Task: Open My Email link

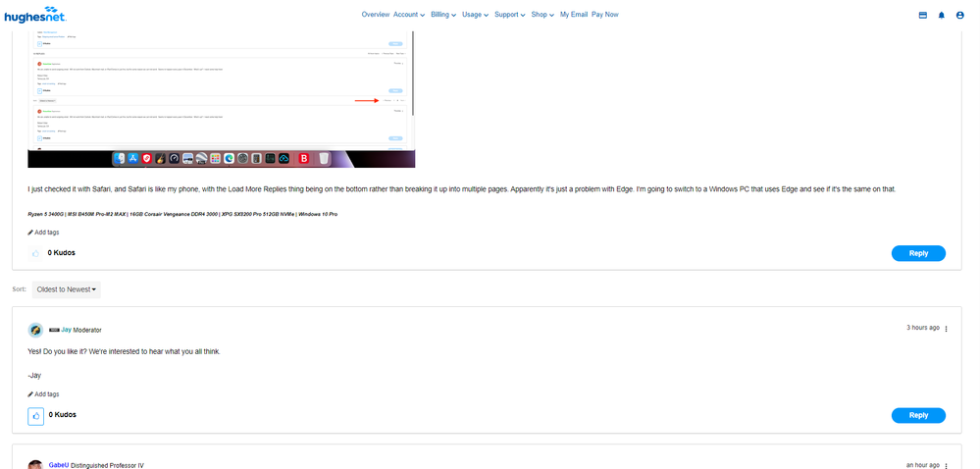Action: 574,15
